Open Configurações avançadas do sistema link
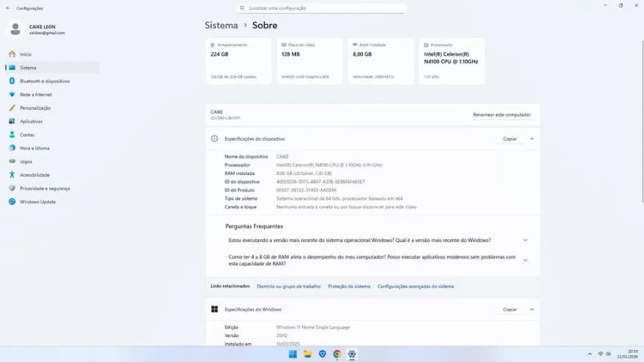The image size is (644, 362). pos(415,287)
